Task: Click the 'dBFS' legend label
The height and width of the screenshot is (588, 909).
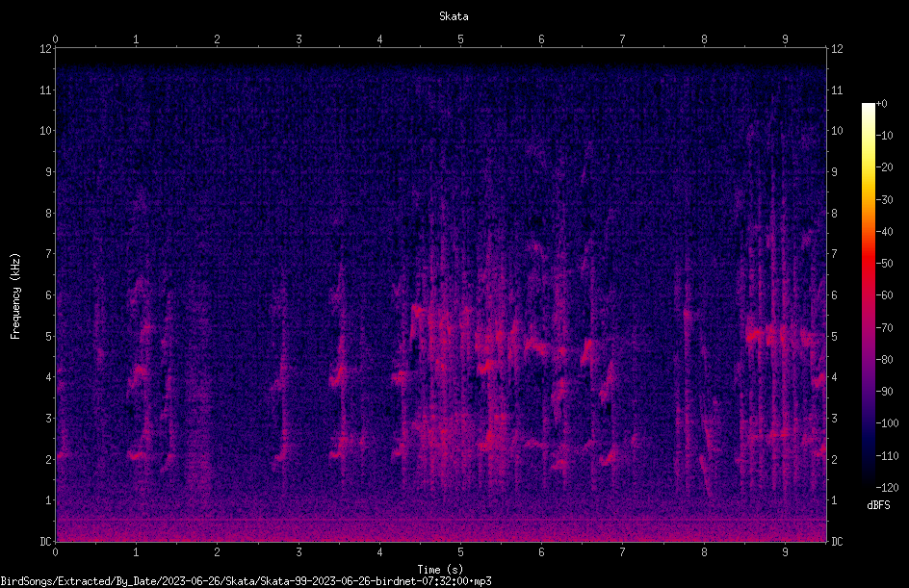Action: coord(878,505)
